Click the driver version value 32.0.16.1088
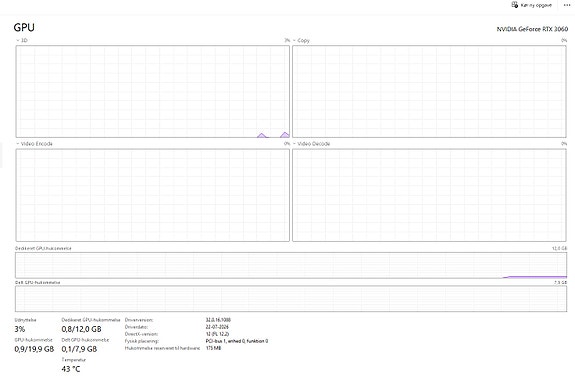The width and height of the screenshot is (575, 381). point(218,320)
